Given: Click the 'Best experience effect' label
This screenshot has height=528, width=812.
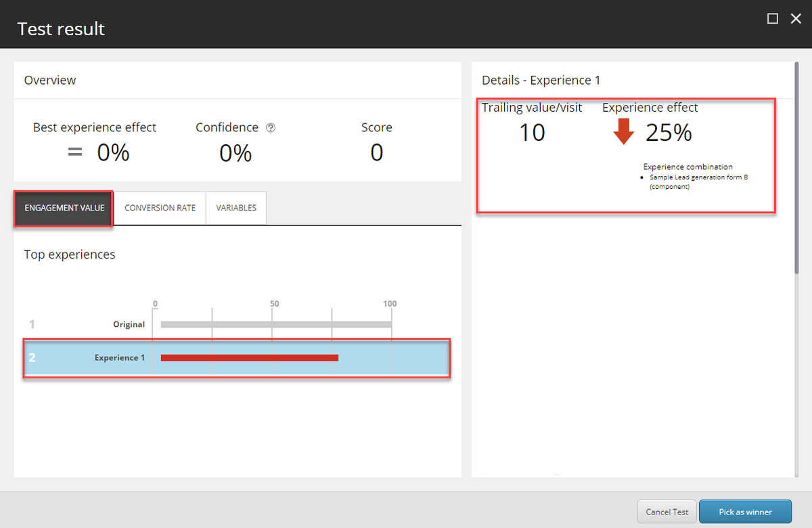Looking at the screenshot, I should [x=95, y=127].
